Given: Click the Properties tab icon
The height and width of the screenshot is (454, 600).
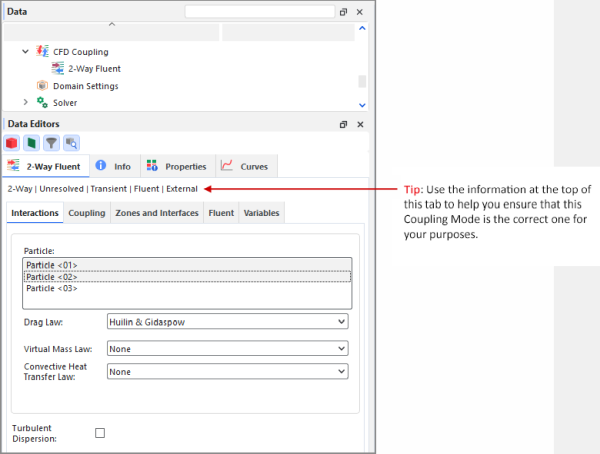Looking at the screenshot, I should [x=152, y=165].
